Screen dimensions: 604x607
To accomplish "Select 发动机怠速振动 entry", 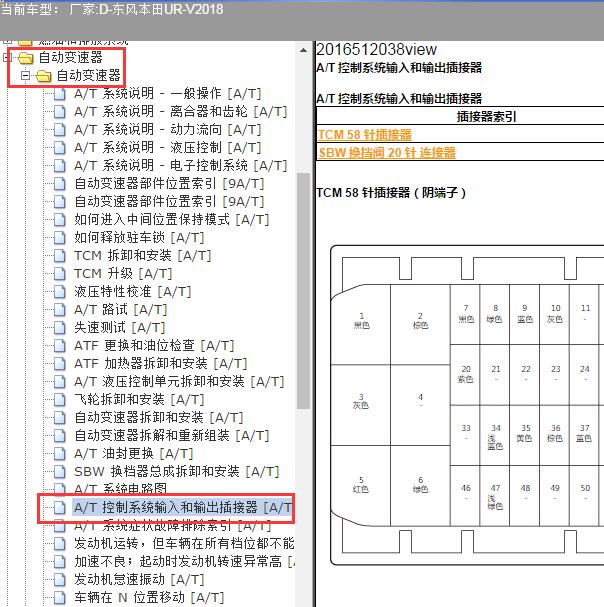I will coord(139,580).
